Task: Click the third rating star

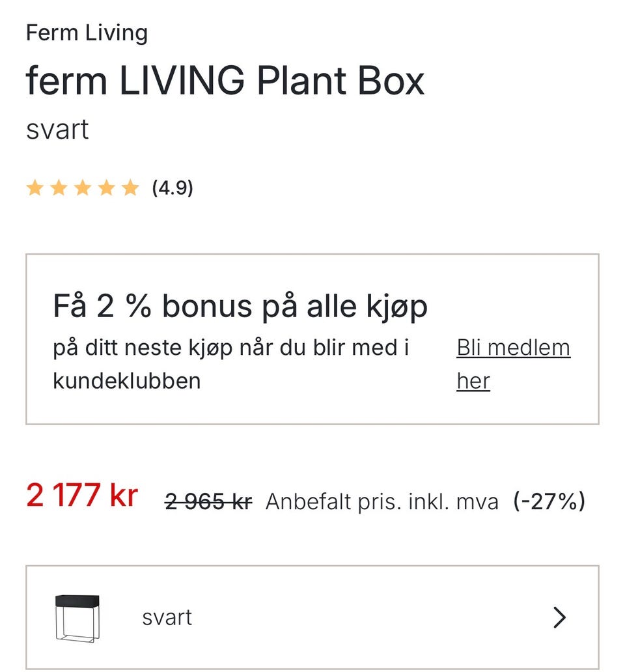Action: click(x=83, y=189)
